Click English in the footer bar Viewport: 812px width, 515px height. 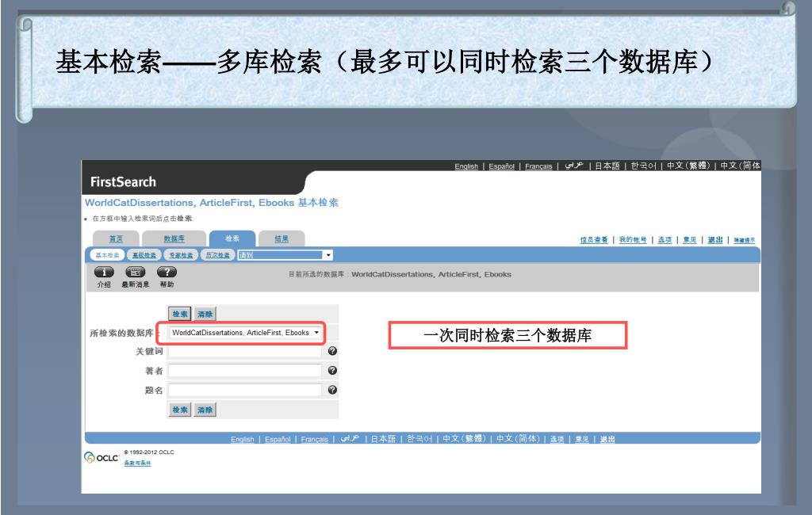243,439
